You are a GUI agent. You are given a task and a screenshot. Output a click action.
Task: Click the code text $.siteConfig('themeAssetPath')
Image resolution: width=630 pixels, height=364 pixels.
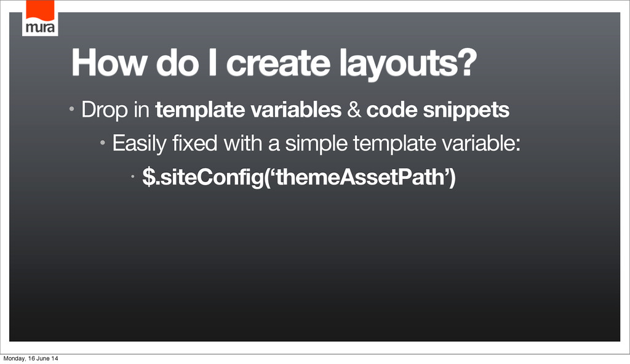299,177
